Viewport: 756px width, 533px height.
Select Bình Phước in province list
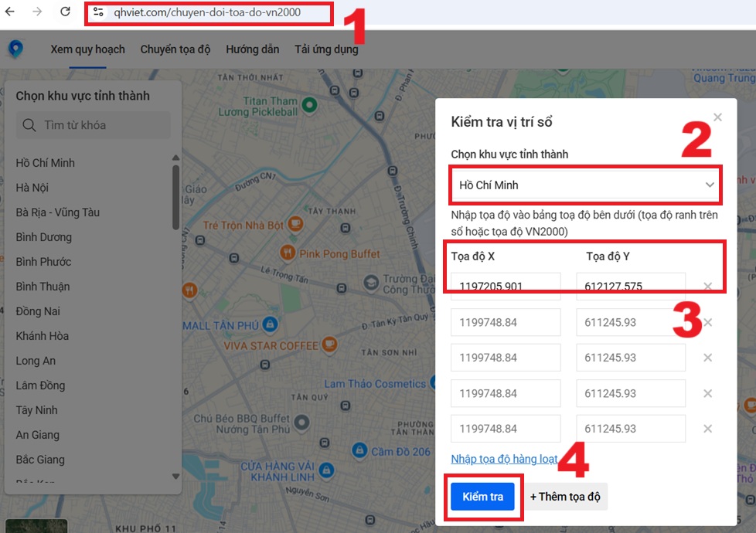tap(43, 262)
